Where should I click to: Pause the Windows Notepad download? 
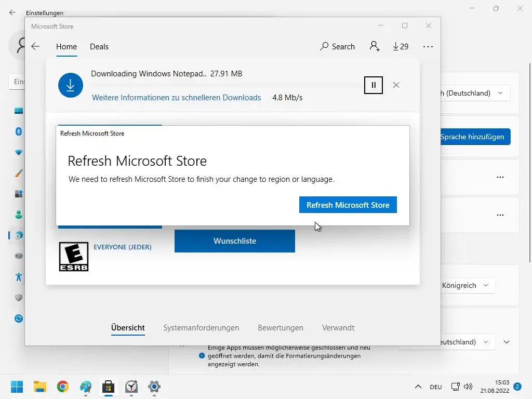(x=373, y=85)
